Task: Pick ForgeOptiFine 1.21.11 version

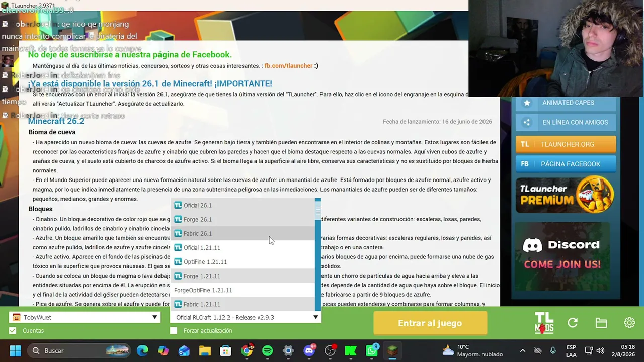Action: 243,290
